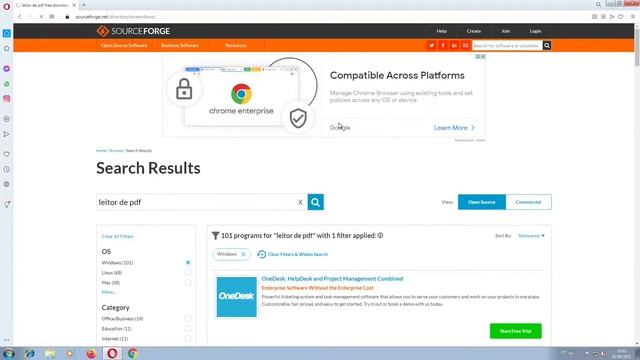Close the 'leitor de pdf' browser tab
Image resolution: width=640 pixels, height=360 pixels.
tap(74, 5)
